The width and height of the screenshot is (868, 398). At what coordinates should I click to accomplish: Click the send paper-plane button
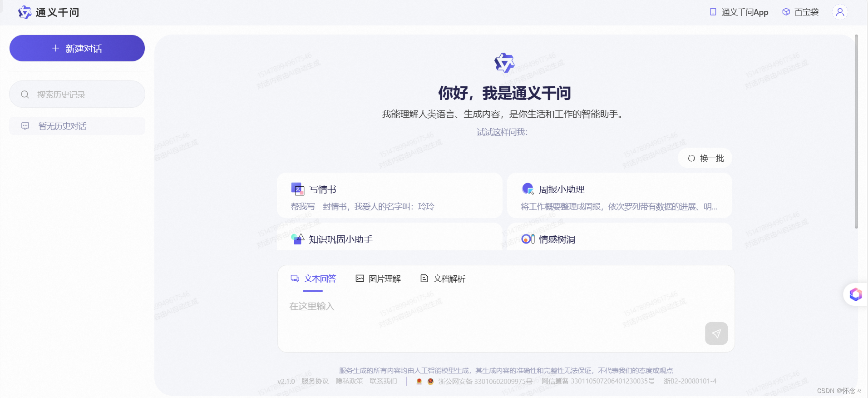(716, 333)
